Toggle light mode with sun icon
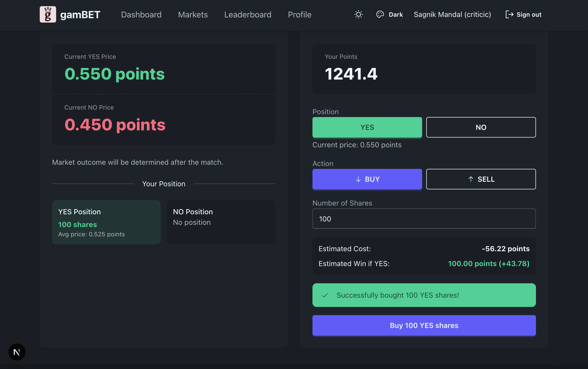Screen dimensions: 588x369 [358, 14]
